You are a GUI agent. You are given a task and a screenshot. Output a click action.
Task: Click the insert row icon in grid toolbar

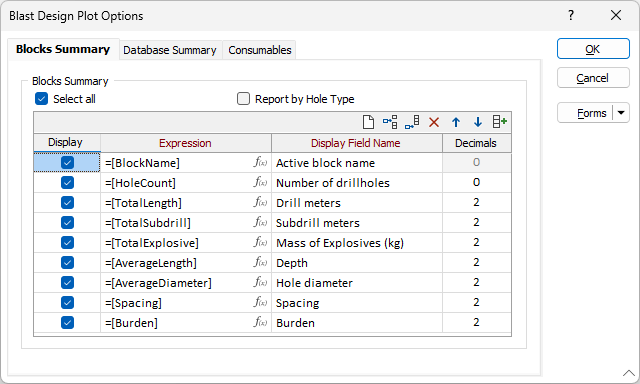coord(390,122)
